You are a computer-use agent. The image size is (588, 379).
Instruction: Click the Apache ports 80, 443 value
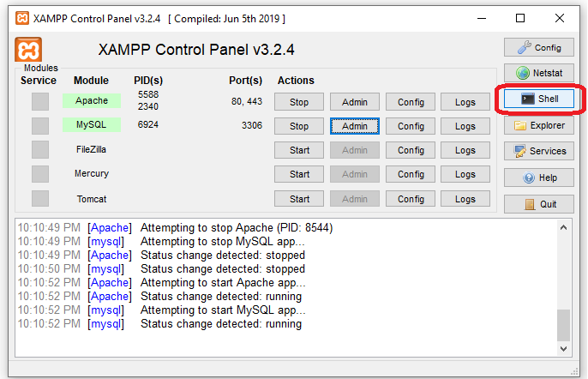(x=247, y=101)
